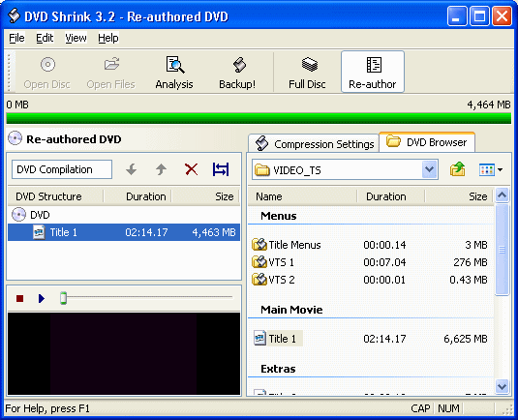Image resolution: width=518 pixels, height=420 pixels.
Task: Click the 6,625 MB size value
Action: point(466,339)
